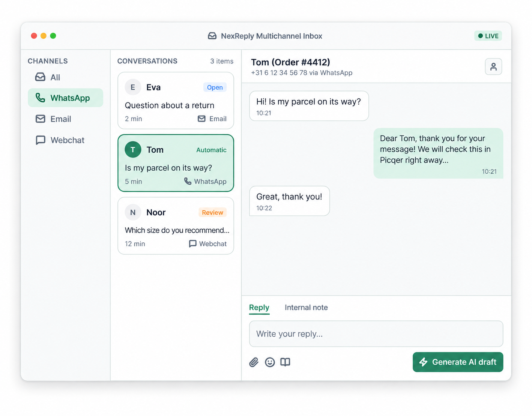Click Noor's avatar circle
Image resolution: width=532 pixels, height=416 pixels.
[133, 212]
